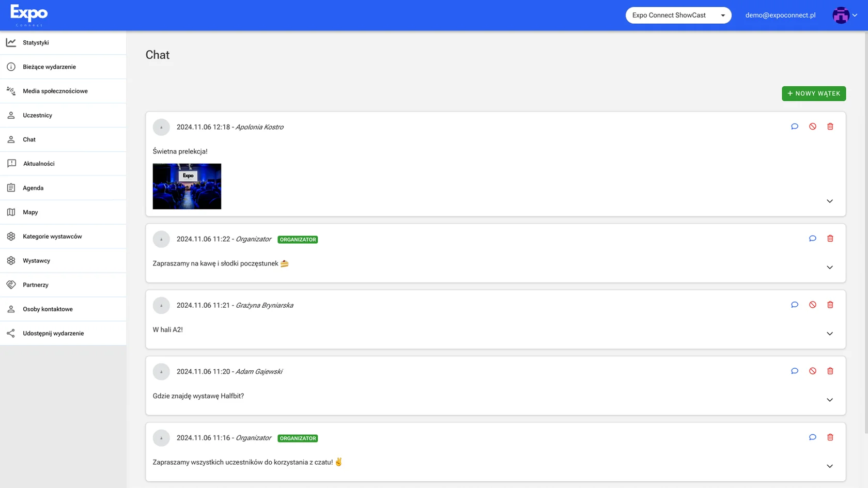Click the 'Gdzie znajdę wystawę Halfbit?' message
The image size is (868, 488).
click(198, 396)
